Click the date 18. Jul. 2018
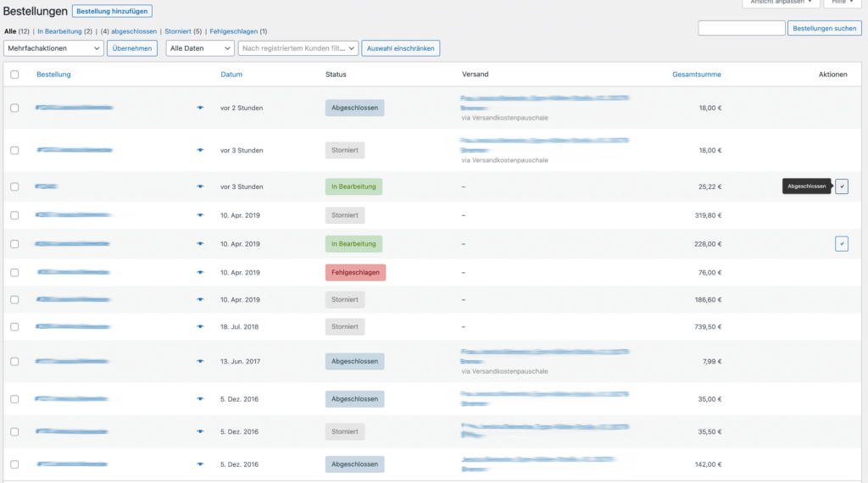 [239, 326]
